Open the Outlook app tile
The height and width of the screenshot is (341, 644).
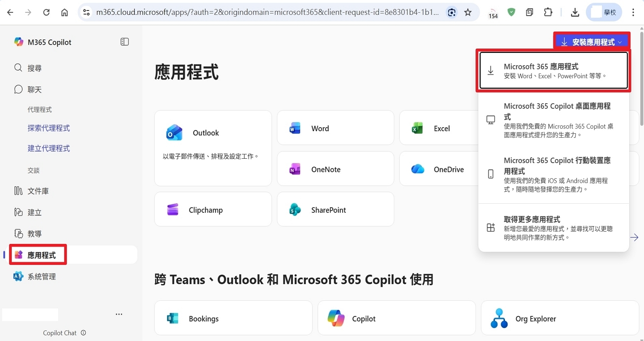213,148
